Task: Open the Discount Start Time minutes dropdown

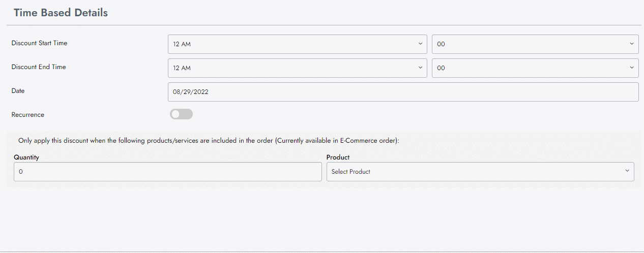Action: 535,44
